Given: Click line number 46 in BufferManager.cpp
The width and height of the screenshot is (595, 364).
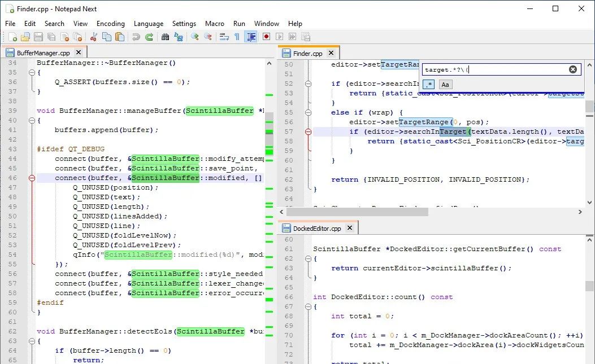Looking at the screenshot, I should click(12, 178).
